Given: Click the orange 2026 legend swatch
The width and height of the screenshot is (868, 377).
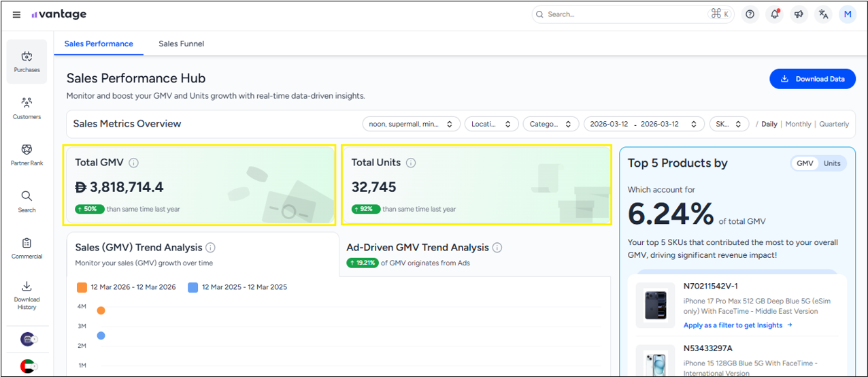Looking at the screenshot, I should [x=82, y=287].
